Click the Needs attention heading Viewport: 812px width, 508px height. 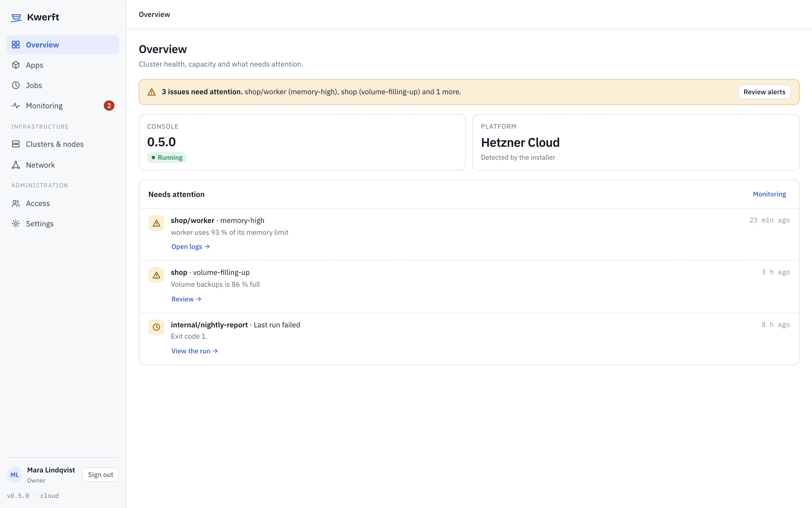pyautogui.click(x=176, y=194)
